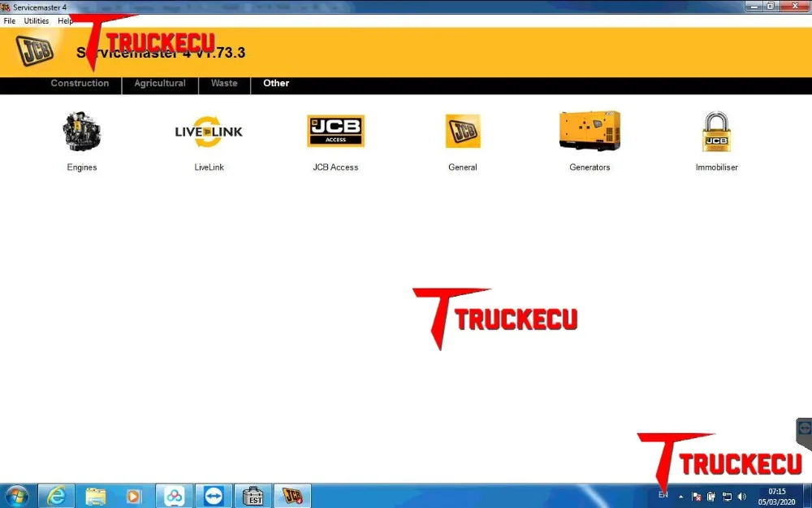This screenshot has width=812, height=508.
Task: Click the Action Center flag tray icon
Action: (697, 497)
